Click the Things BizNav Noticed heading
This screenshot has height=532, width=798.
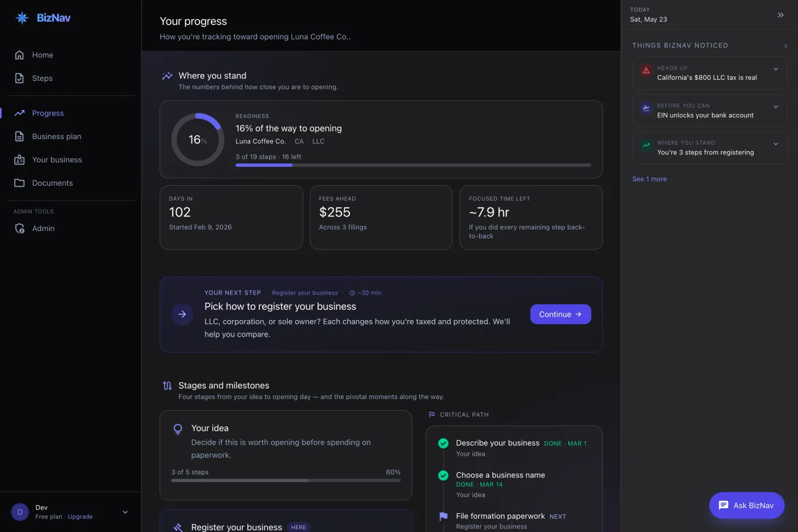[x=680, y=46]
